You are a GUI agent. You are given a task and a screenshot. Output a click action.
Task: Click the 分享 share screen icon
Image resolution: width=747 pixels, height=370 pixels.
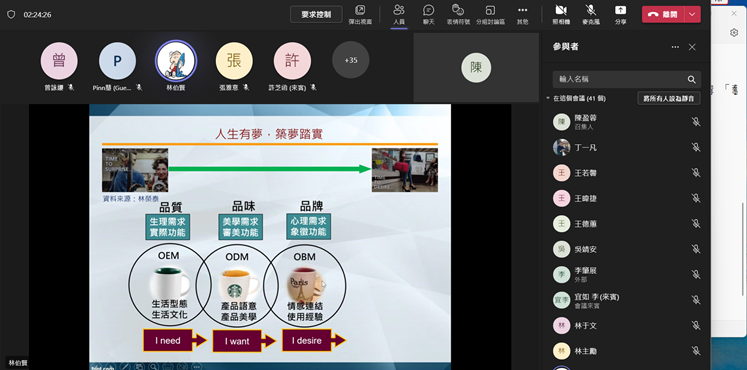[x=620, y=15]
